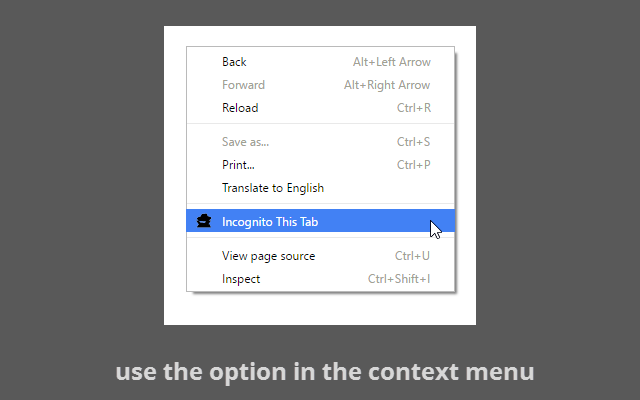Click the Ctrl+U shortcut text

coord(413,256)
